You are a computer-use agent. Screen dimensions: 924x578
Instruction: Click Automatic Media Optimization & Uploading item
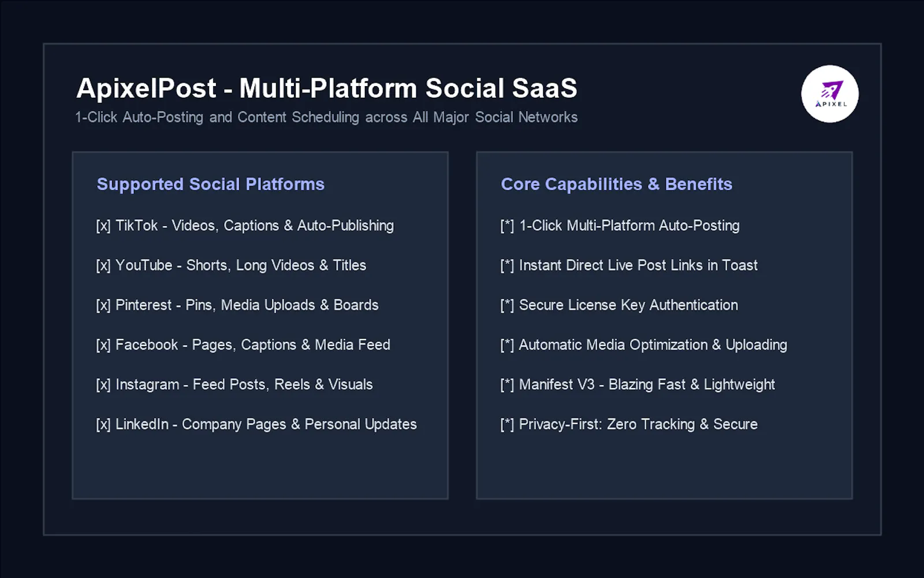click(644, 345)
